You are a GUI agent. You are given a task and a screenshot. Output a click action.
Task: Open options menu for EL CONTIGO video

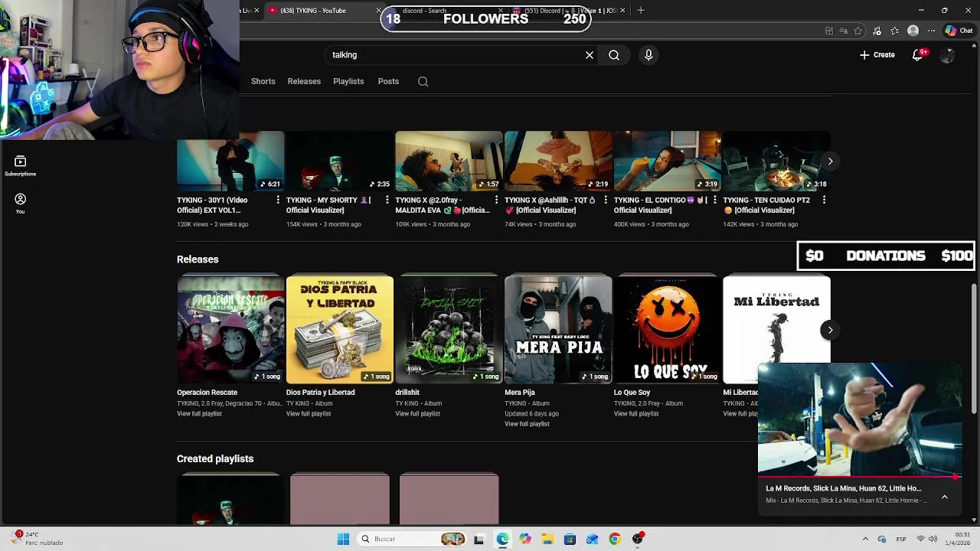(714, 200)
